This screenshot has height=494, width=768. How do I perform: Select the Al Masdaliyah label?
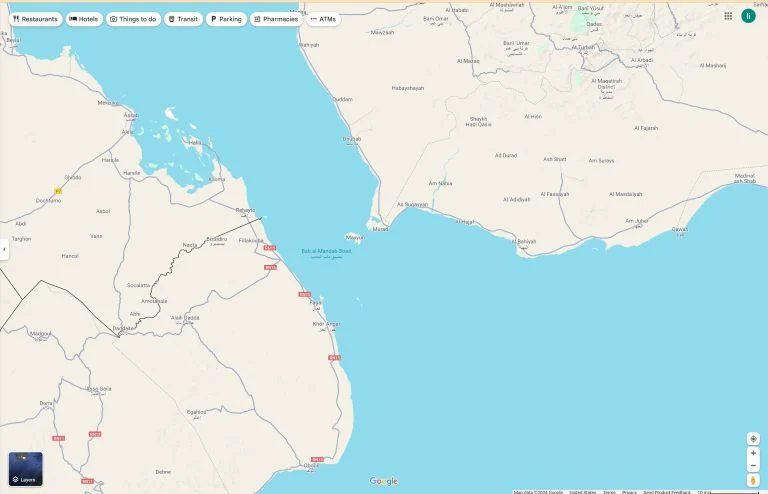click(625, 194)
